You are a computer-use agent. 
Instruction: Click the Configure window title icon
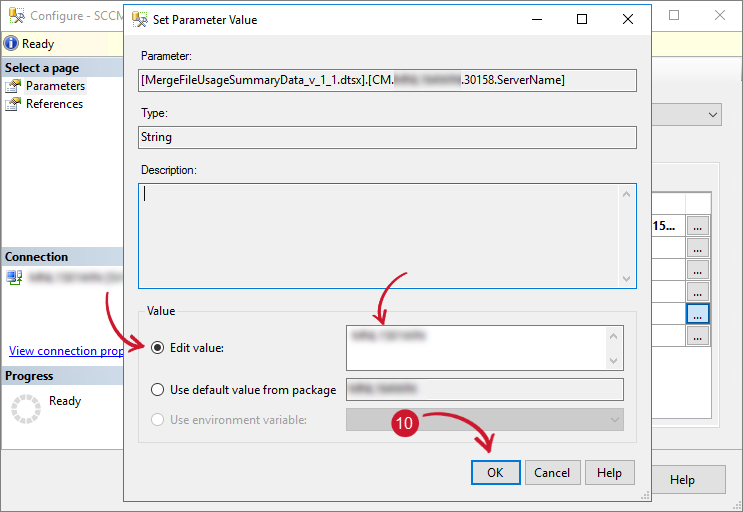[x=17, y=16]
